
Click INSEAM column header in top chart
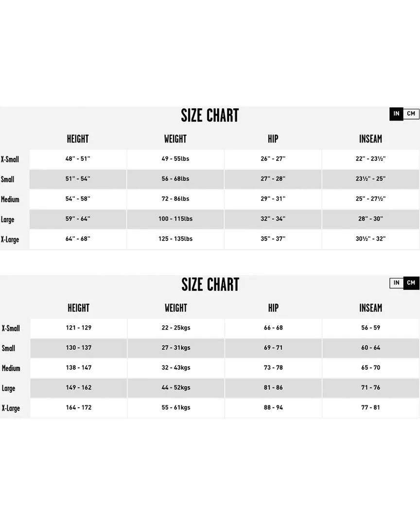tap(370, 139)
